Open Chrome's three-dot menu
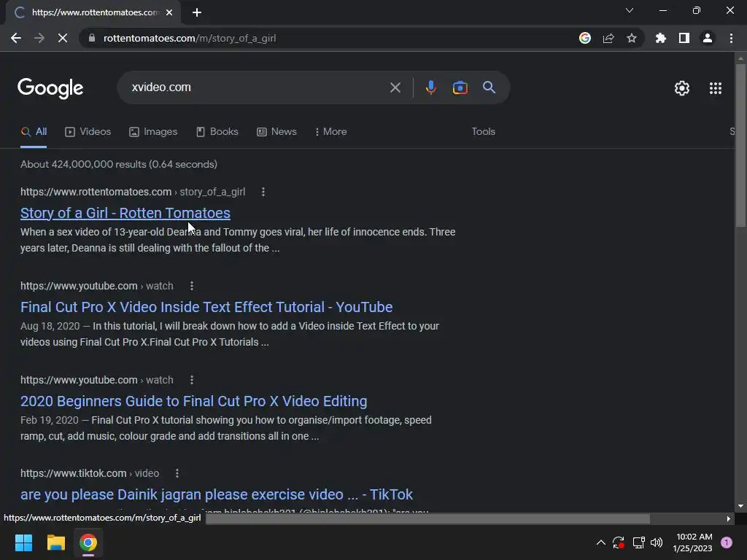Screen dimensions: 747x560 [731, 38]
